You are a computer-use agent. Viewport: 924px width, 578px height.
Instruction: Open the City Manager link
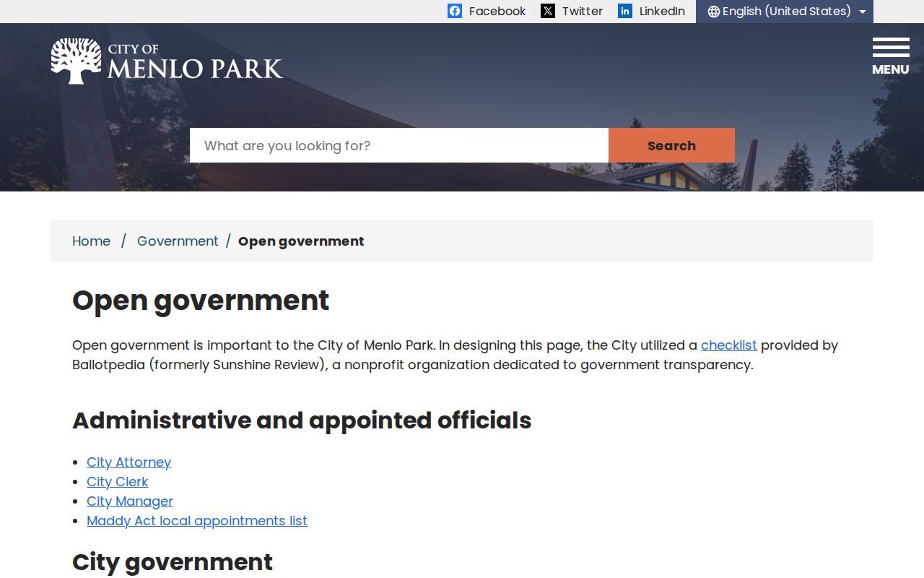click(x=130, y=501)
